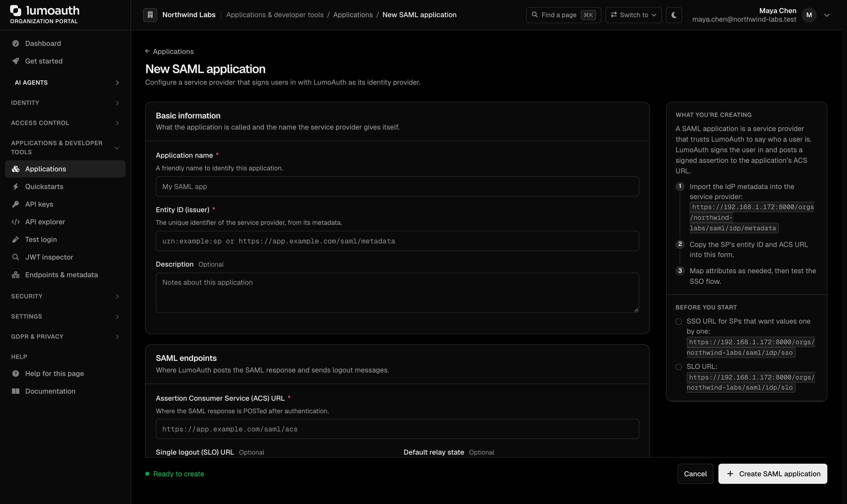Screen dimensions: 847x504
Task: Click the Get started rocket icon
Action: [x=16, y=61]
